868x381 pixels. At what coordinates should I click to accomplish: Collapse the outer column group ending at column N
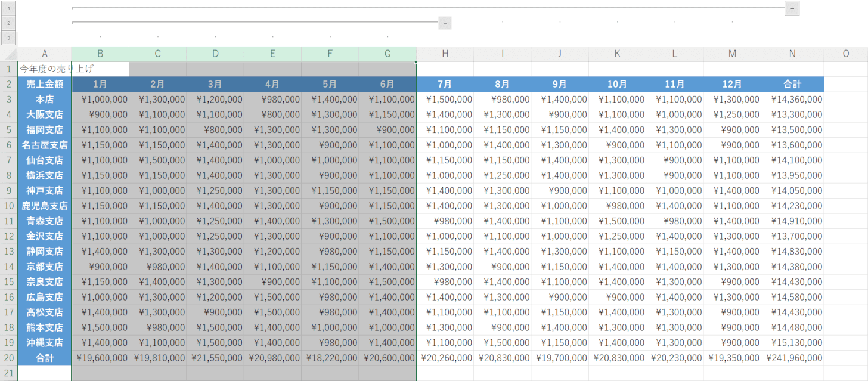click(792, 8)
